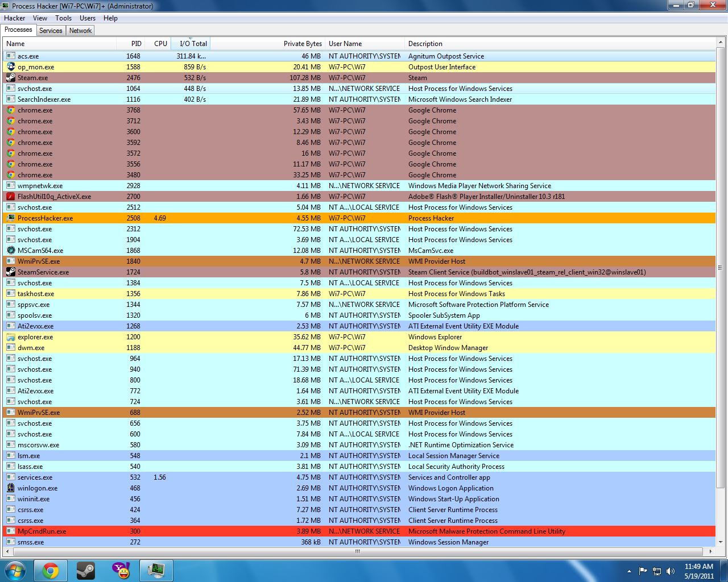Switch to the Network tab
This screenshot has width=728, height=582.
coord(80,31)
